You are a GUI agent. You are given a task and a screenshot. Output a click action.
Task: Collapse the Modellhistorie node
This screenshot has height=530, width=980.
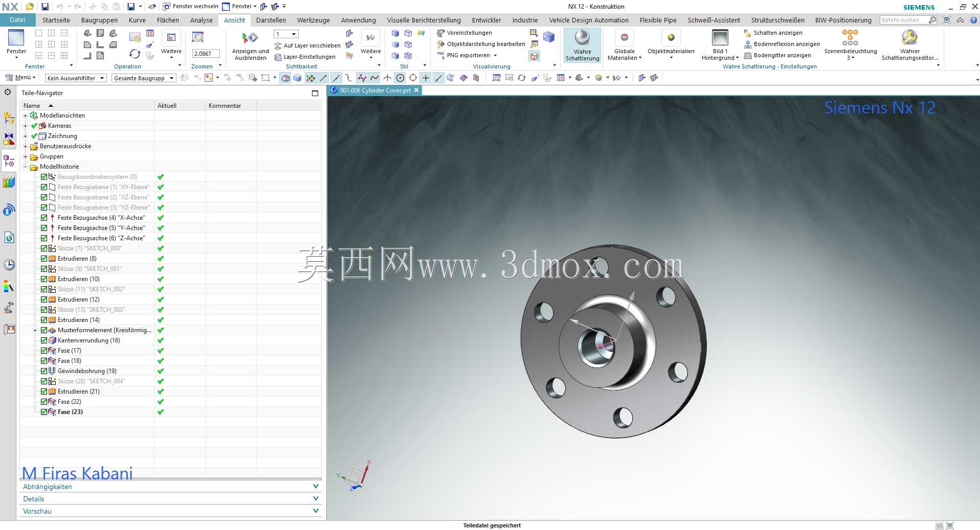coord(25,167)
